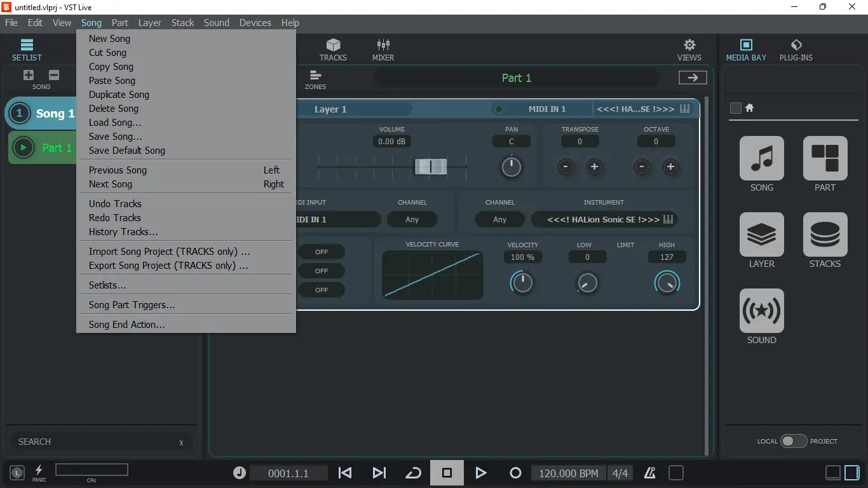
Task: Jump to next marker in transport
Action: (x=379, y=473)
